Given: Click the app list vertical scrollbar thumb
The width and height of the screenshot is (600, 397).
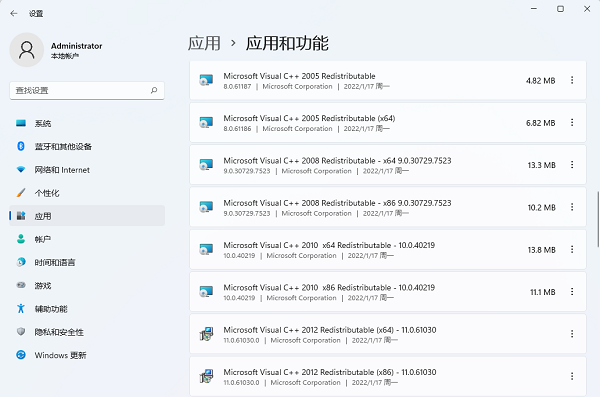Looking at the screenshot, I should point(598,219).
